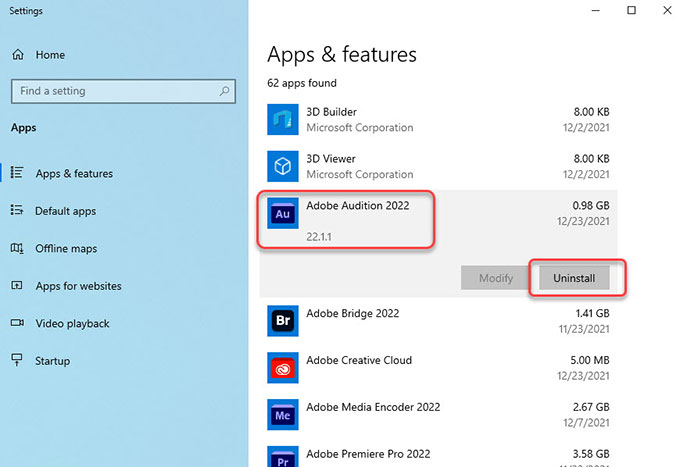Click the Apps for websites sidebar icon
The width and height of the screenshot is (680, 467).
17,285
